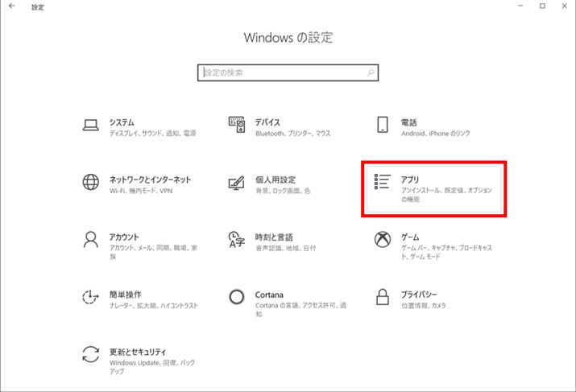Click the Android、iPhone のリンク description
Image resolution: width=576 pixels, height=392 pixels.
click(436, 134)
